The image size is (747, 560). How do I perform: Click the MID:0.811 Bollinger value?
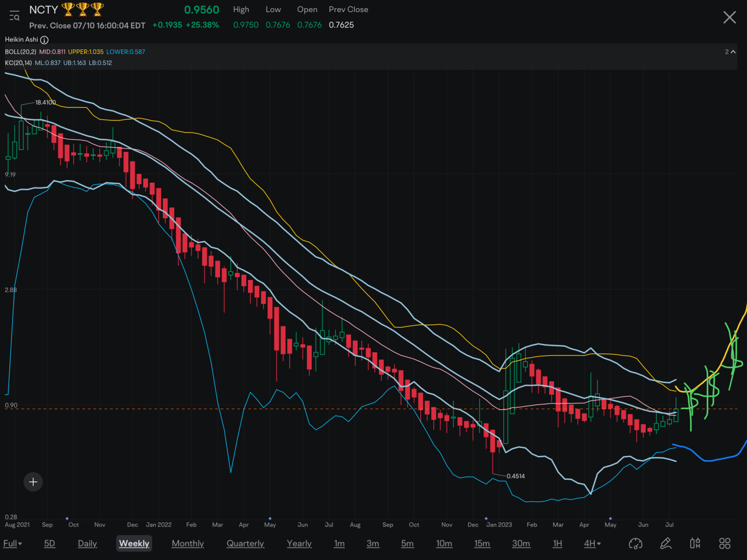[x=52, y=52]
